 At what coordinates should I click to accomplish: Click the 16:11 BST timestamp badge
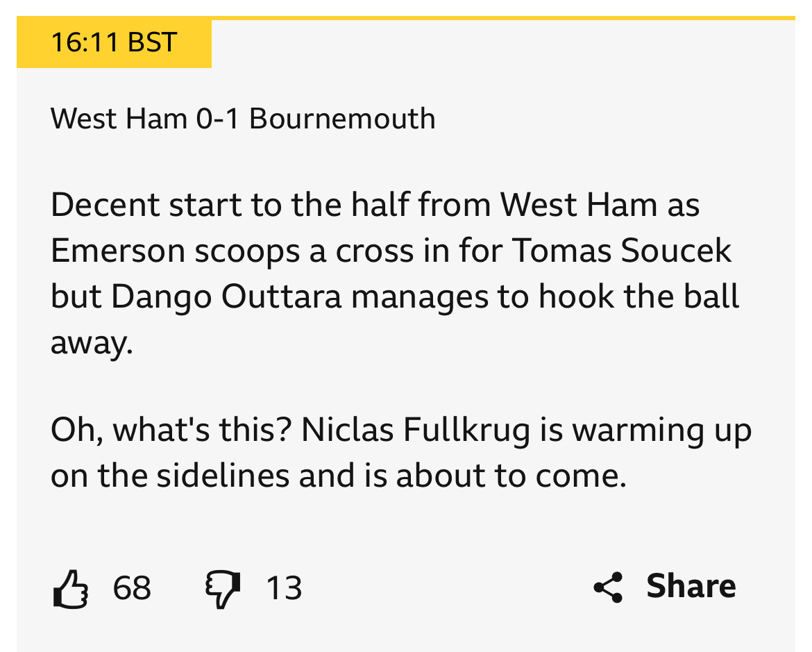click(114, 42)
